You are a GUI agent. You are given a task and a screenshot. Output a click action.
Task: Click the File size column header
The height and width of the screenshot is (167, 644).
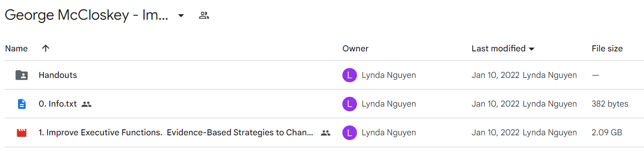click(x=607, y=48)
